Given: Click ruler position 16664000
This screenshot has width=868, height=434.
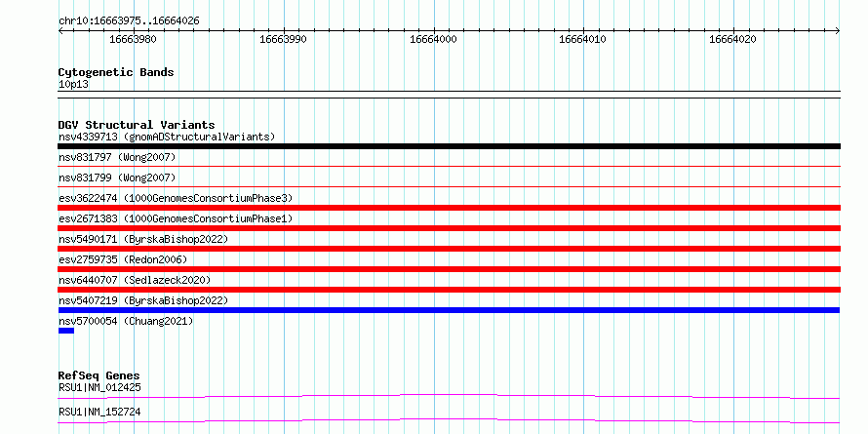Looking at the screenshot, I should [433, 39].
